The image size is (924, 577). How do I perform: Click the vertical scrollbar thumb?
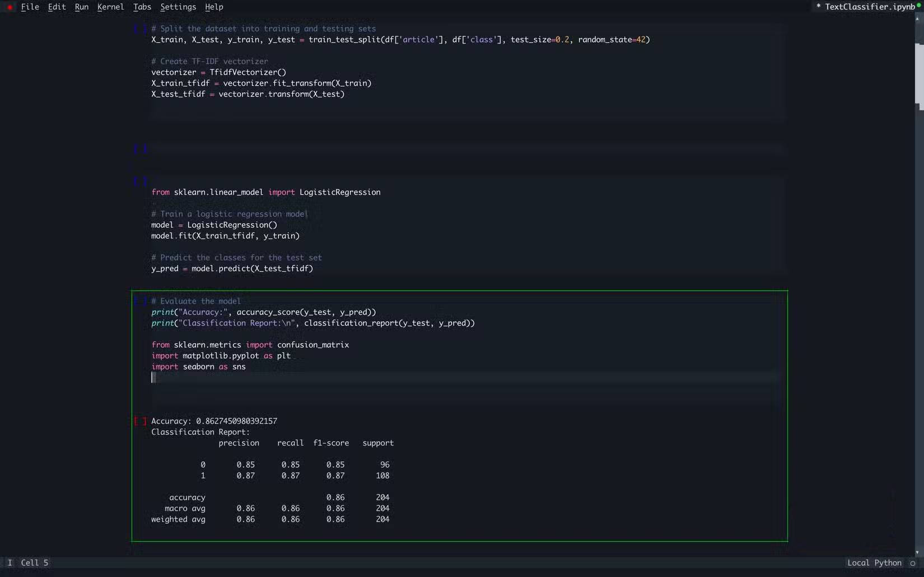918,73
